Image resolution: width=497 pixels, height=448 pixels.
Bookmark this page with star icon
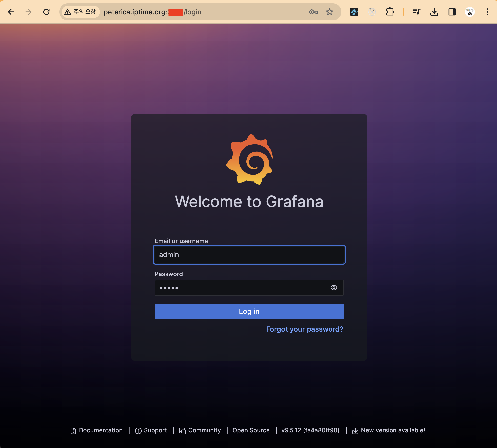329,12
